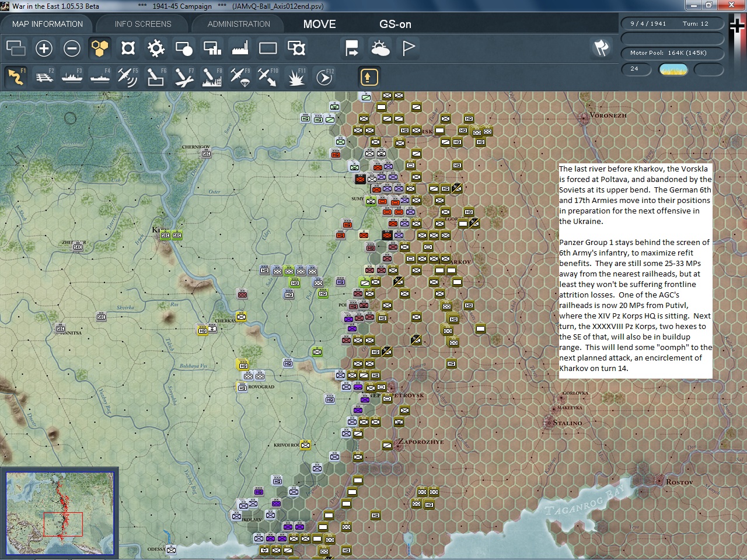This screenshot has height=560, width=747.
Task: Click the fortification outline icon
Action: click(x=128, y=48)
